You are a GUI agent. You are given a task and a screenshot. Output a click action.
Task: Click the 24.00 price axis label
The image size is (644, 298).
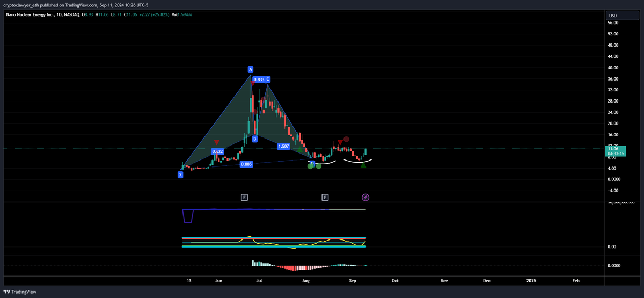click(613, 112)
